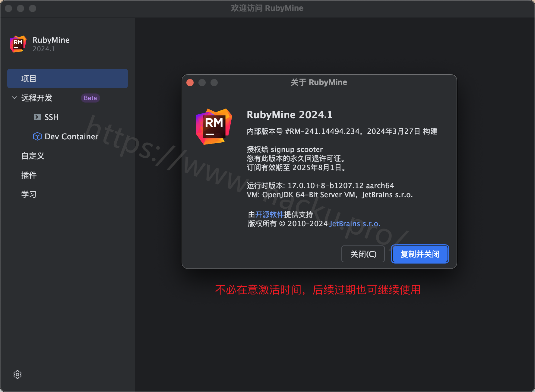Click the 授权给 signup scooter text

[285, 149]
